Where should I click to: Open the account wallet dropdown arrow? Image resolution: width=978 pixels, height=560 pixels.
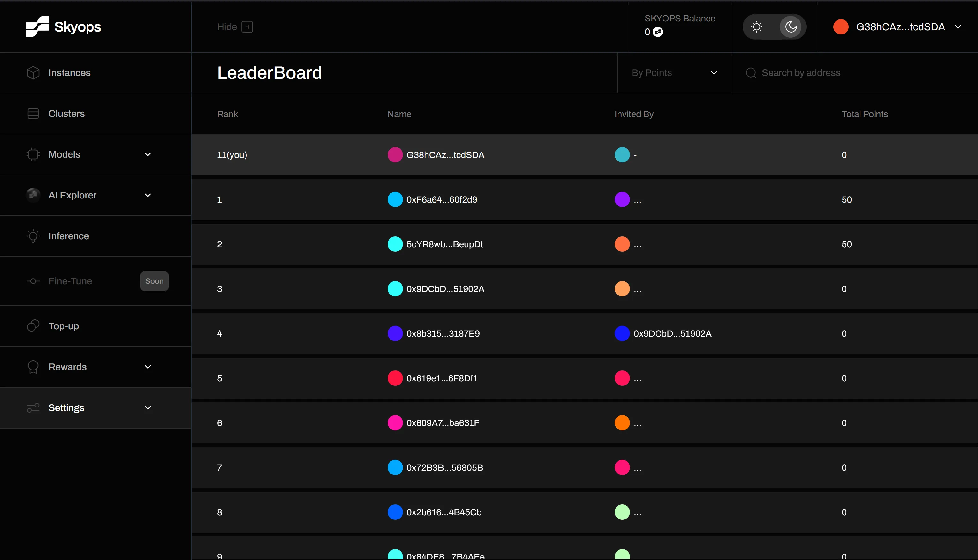click(958, 27)
